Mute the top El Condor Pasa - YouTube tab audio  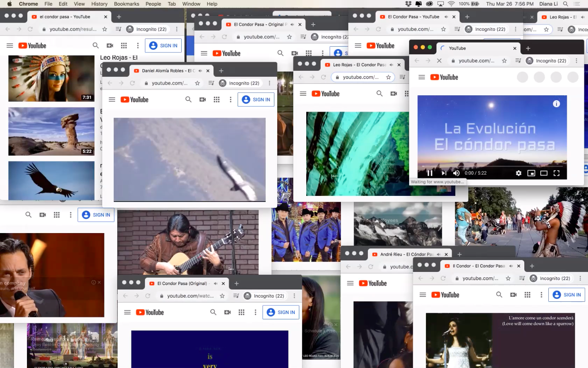point(446,17)
